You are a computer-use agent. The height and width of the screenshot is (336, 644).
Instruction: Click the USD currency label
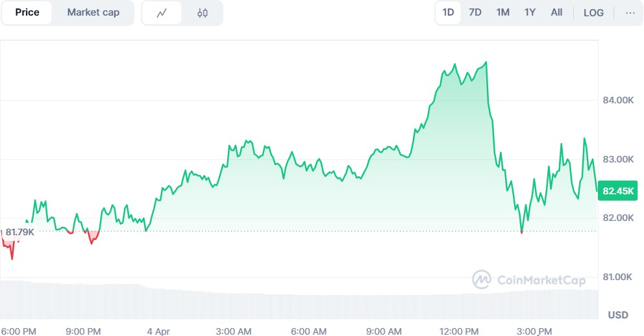click(x=617, y=315)
